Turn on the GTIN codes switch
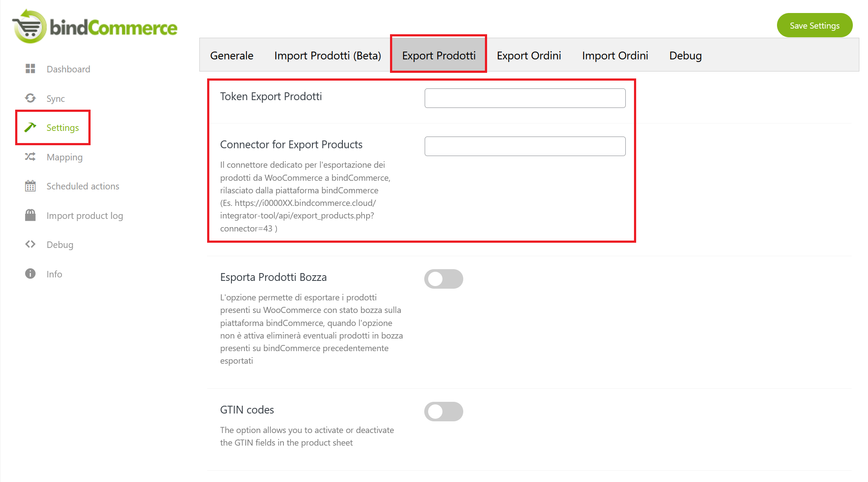The width and height of the screenshot is (868, 482). 443,412
